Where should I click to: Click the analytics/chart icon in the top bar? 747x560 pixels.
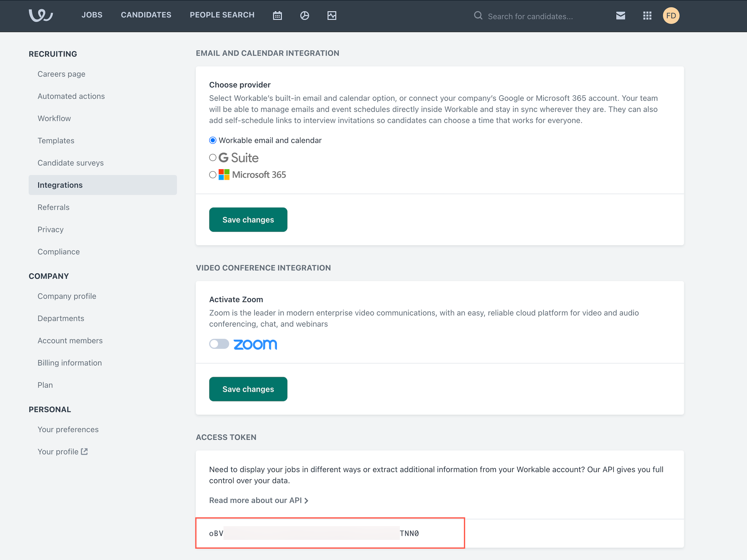(x=304, y=16)
